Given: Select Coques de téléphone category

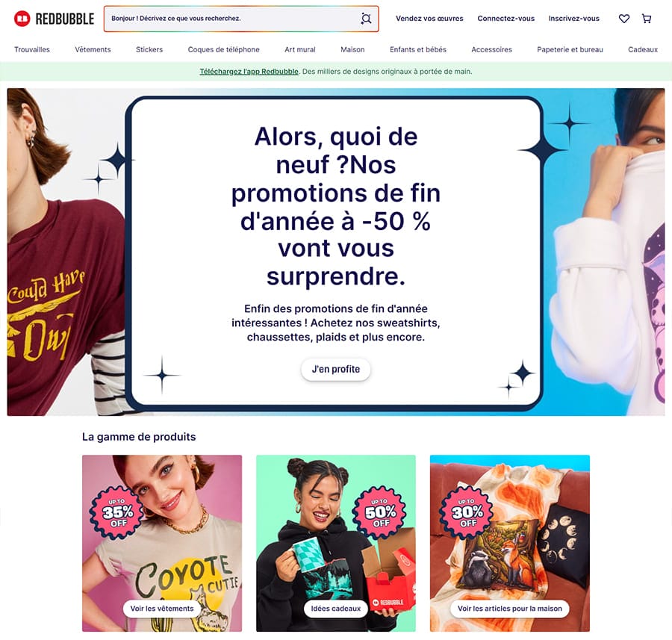Looking at the screenshot, I should pos(224,50).
